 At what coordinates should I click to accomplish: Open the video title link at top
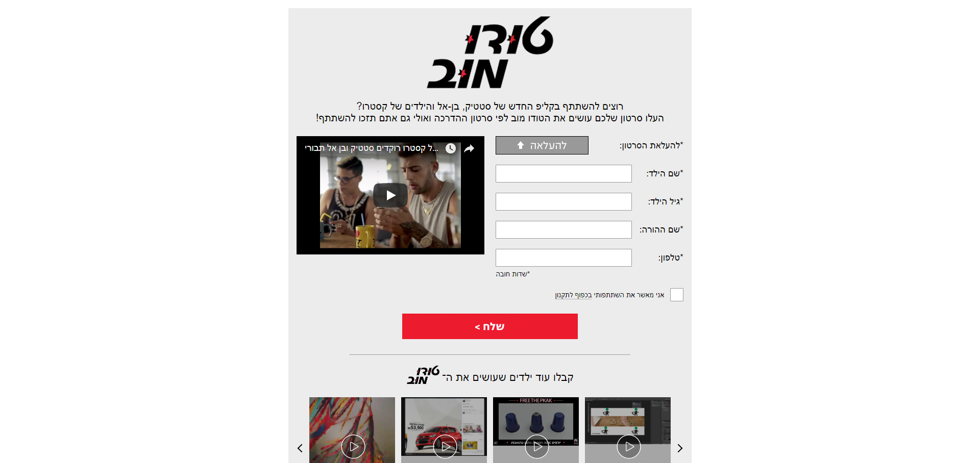click(x=372, y=148)
